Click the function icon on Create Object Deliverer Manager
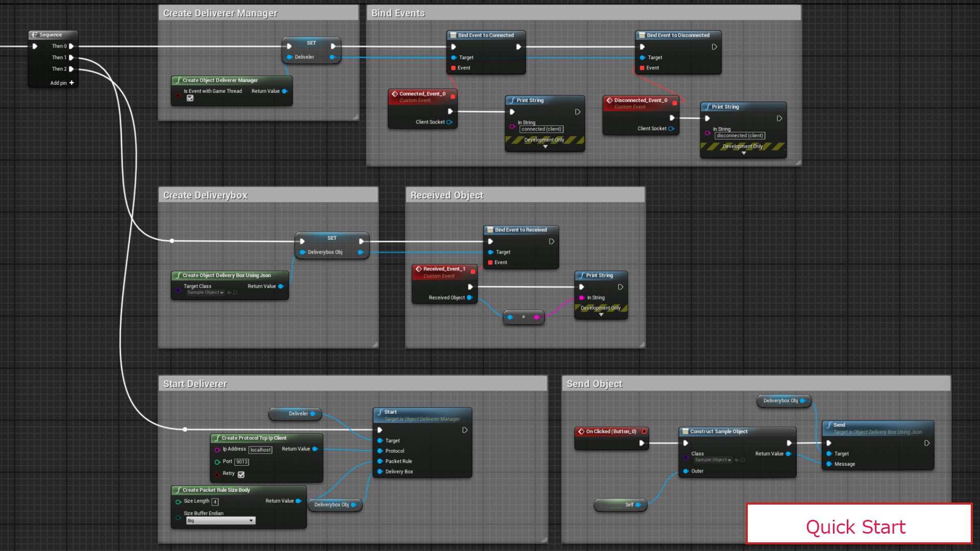Viewport: 980px width, 551px height. [x=178, y=80]
